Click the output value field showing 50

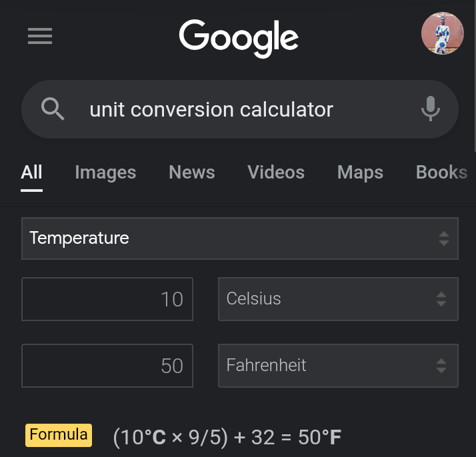point(107,366)
